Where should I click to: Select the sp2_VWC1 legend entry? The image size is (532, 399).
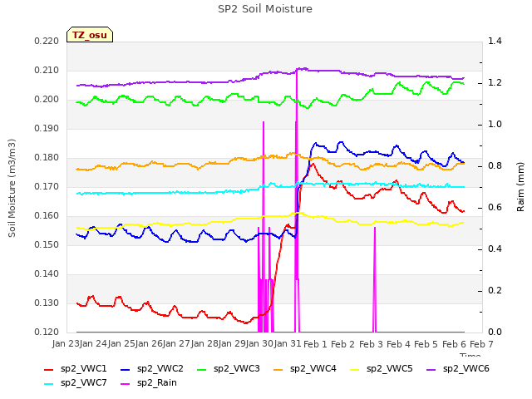[76, 369]
